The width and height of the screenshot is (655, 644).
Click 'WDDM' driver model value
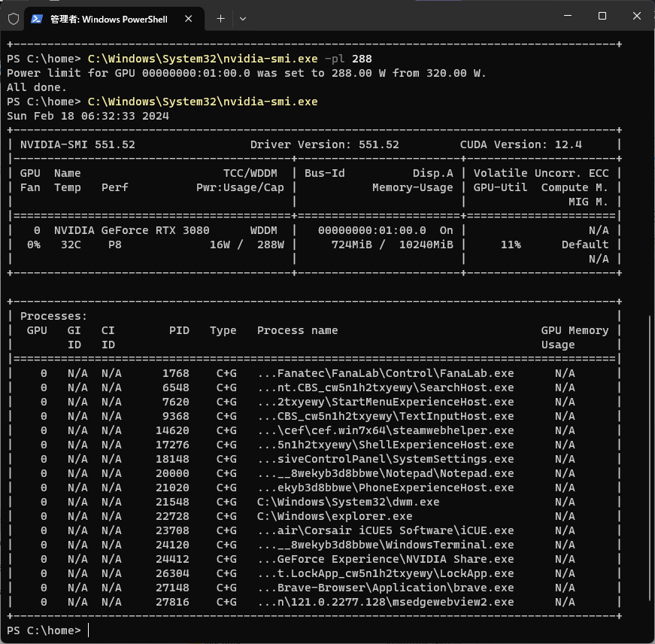(x=264, y=230)
